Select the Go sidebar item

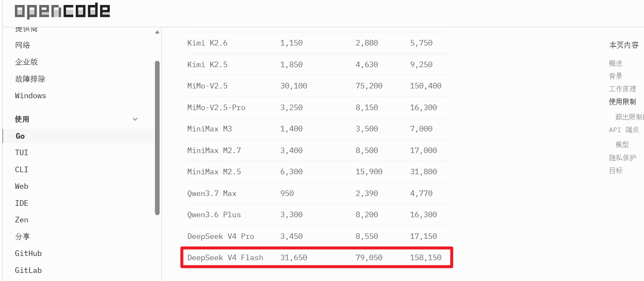[78, 136]
